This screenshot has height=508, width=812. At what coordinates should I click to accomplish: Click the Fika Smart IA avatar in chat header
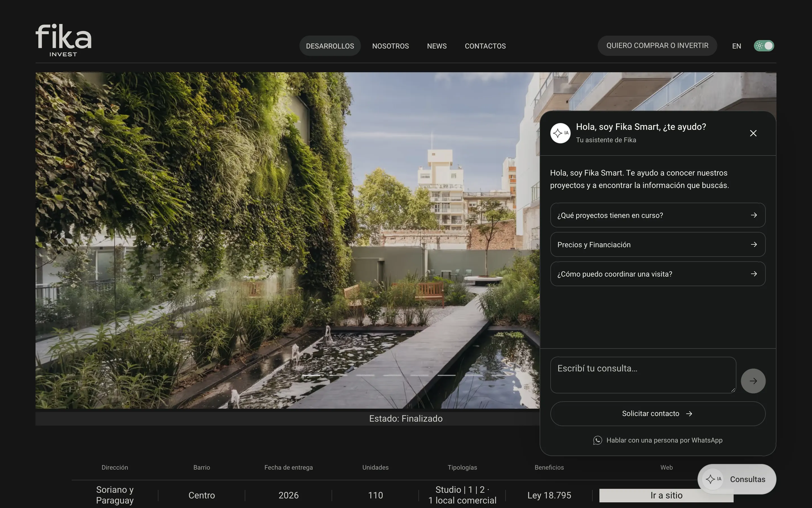coord(560,133)
